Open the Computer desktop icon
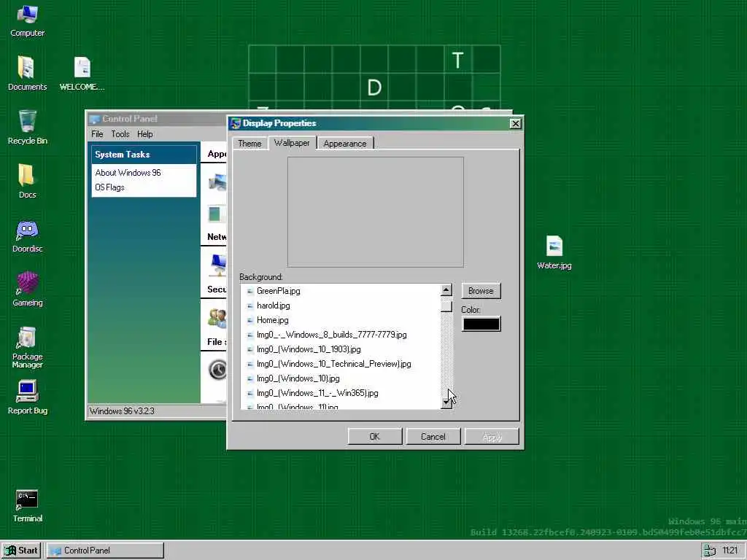 [x=27, y=20]
